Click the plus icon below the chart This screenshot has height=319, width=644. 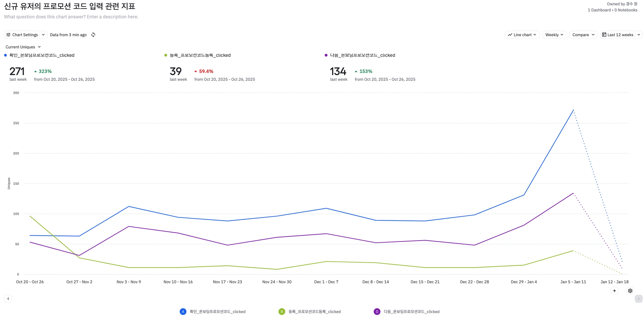click(x=614, y=291)
